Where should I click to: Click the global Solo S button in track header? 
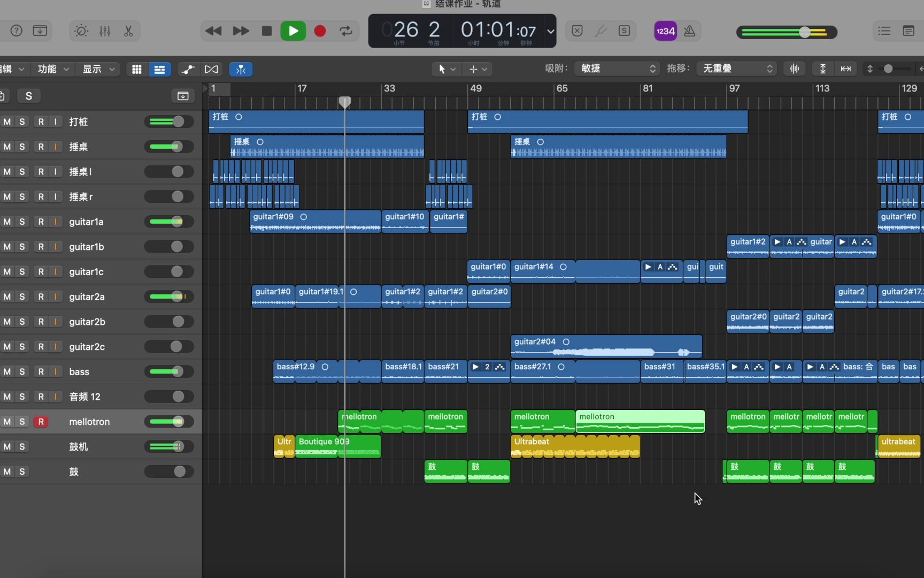pos(29,96)
